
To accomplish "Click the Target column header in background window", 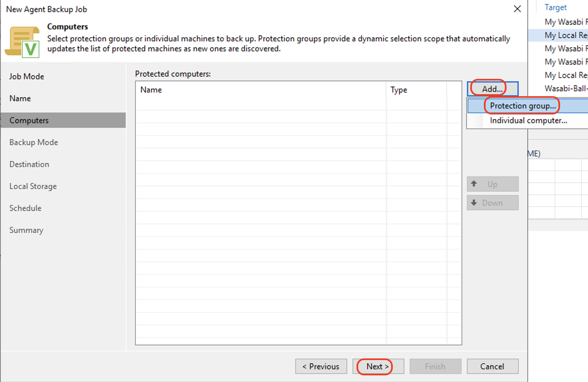I will tap(555, 7).
